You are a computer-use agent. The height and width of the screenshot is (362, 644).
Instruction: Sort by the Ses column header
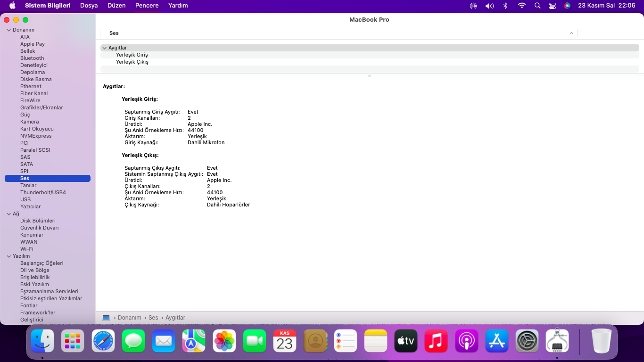pyautogui.click(x=114, y=33)
